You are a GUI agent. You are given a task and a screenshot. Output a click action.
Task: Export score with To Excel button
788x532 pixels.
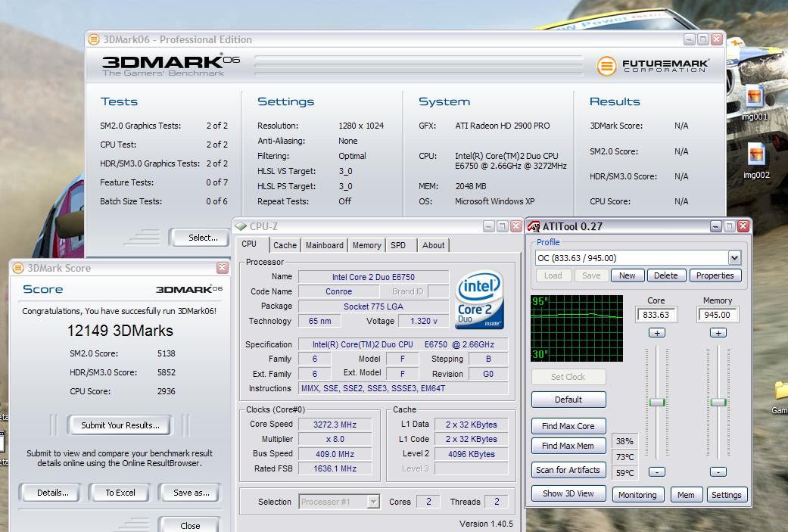tap(120, 493)
